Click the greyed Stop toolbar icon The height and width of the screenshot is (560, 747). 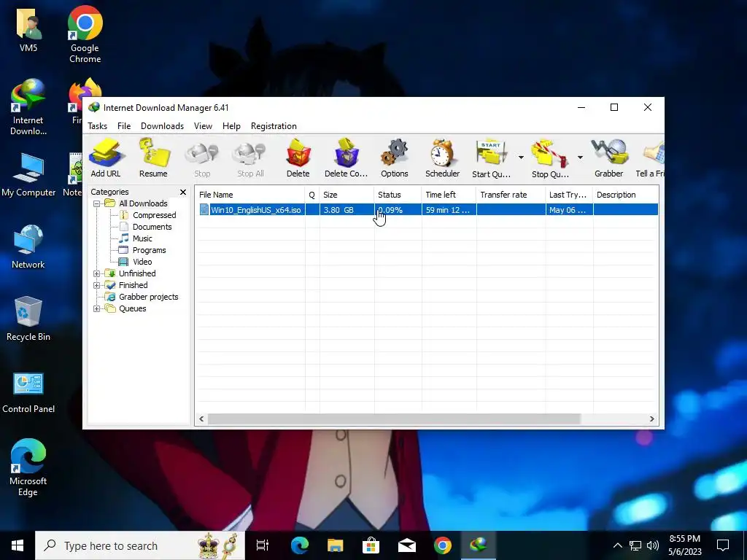(x=202, y=158)
